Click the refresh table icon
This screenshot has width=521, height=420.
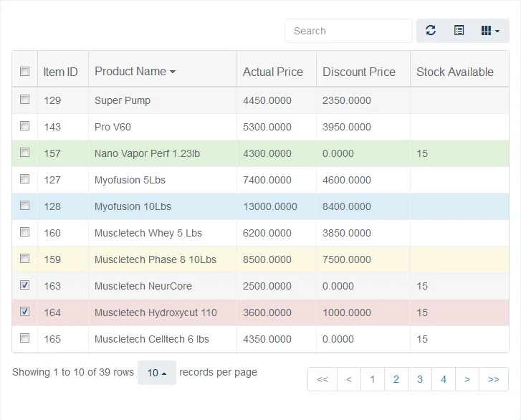(x=431, y=31)
